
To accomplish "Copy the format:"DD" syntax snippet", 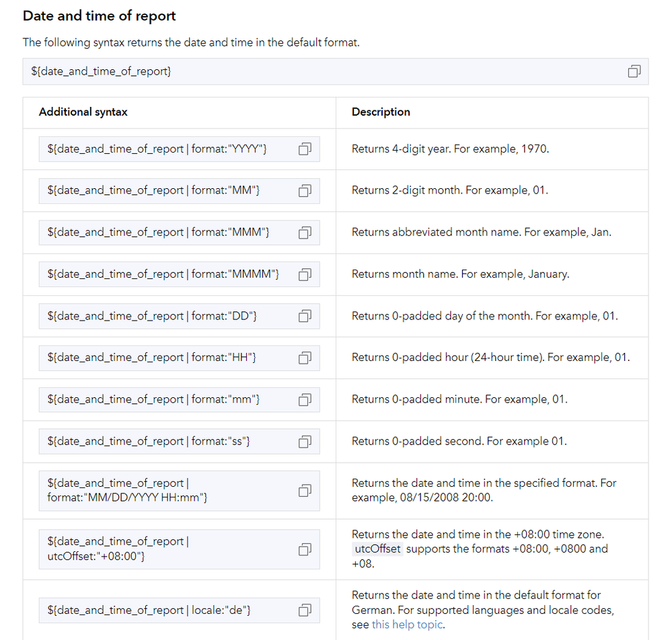I will click(305, 316).
